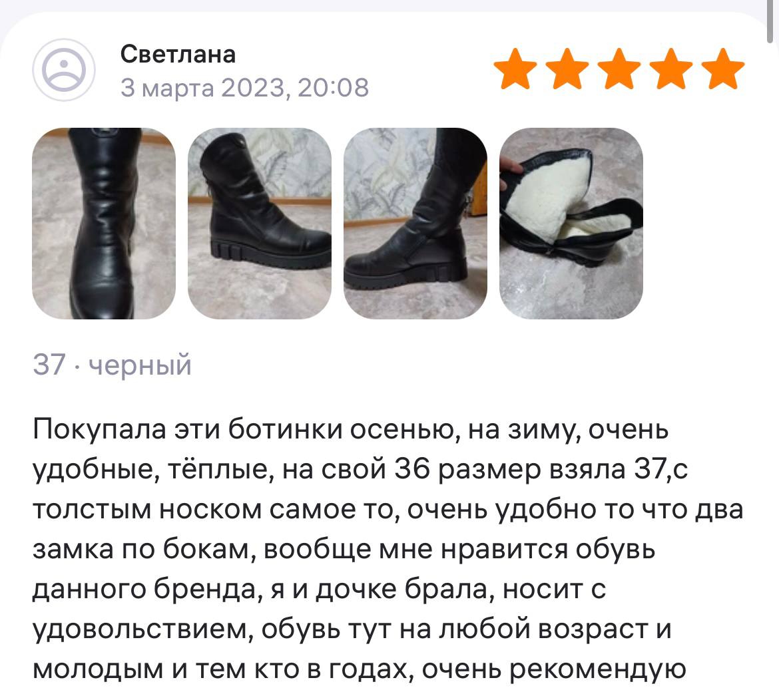View the standalone side-view boot photo
This screenshot has width=779, height=700.
pos(260,224)
